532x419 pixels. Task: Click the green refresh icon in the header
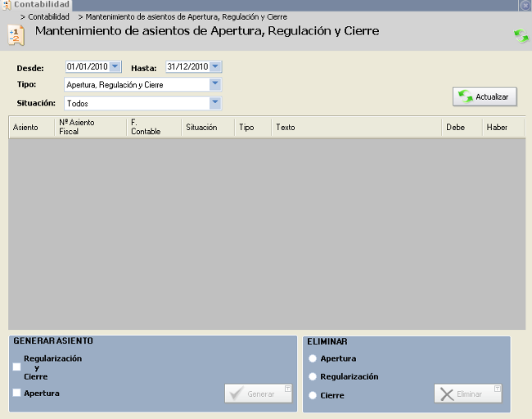(521, 36)
